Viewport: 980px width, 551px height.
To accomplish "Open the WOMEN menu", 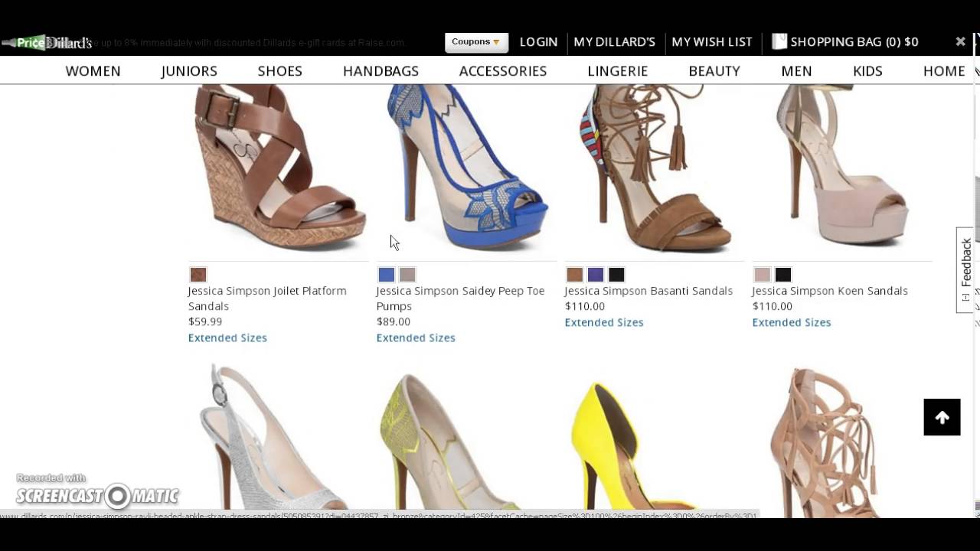I will pyautogui.click(x=93, y=71).
